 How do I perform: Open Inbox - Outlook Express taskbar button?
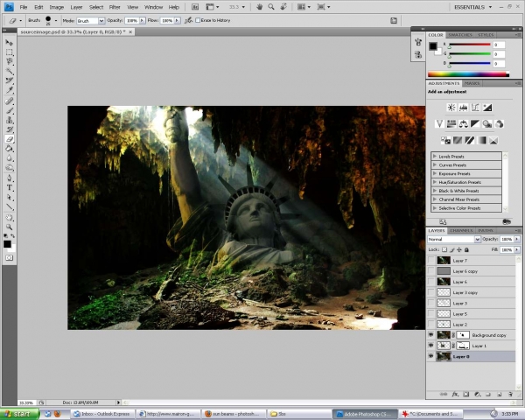[x=102, y=414]
